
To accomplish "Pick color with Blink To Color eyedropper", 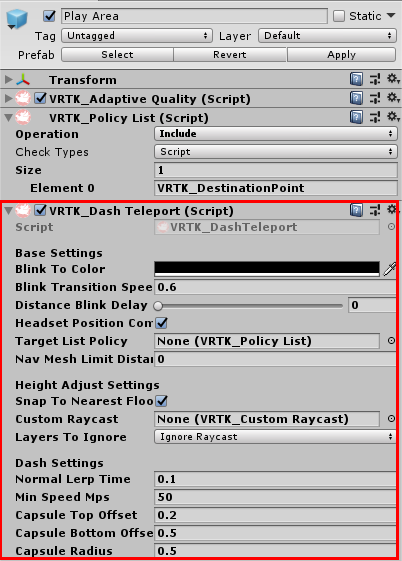I will pyautogui.click(x=389, y=269).
